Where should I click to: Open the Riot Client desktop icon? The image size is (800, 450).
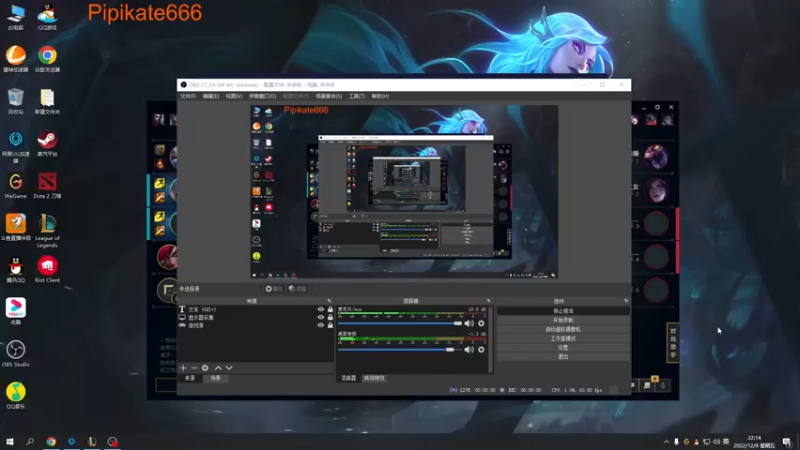pyautogui.click(x=47, y=270)
